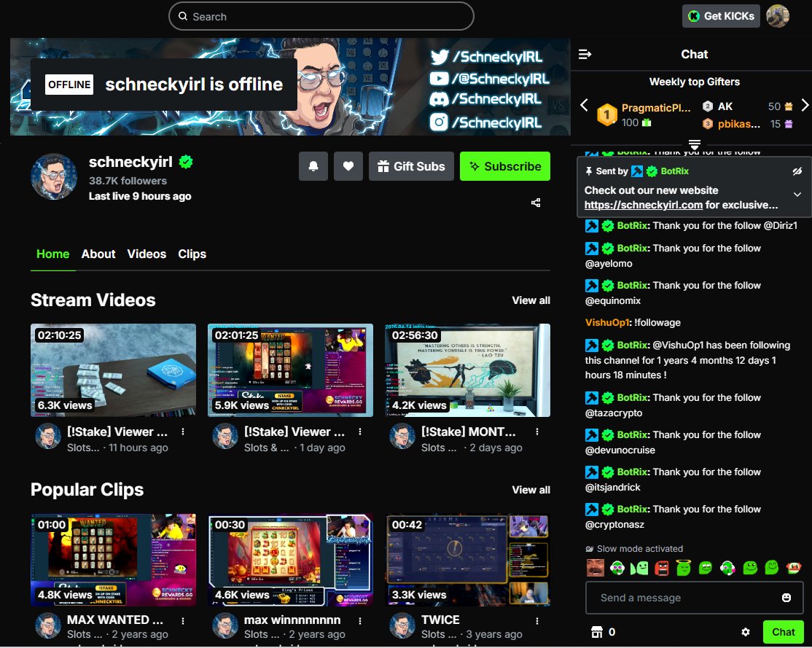Expand the pinned message chevron
The height and width of the screenshot is (648, 812).
click(797, 194)
